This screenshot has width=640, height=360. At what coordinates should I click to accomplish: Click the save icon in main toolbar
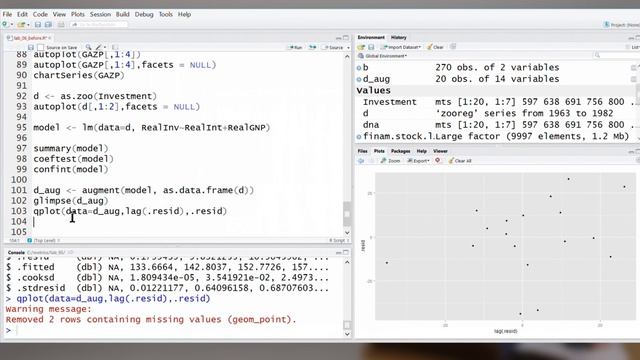click(x=38, y=24)
